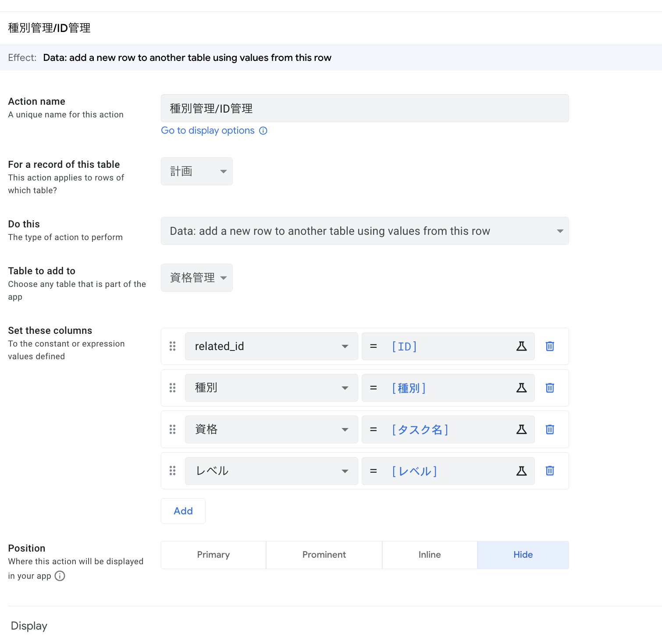Remove the レベル column row with trash icon

pos(550,471)
